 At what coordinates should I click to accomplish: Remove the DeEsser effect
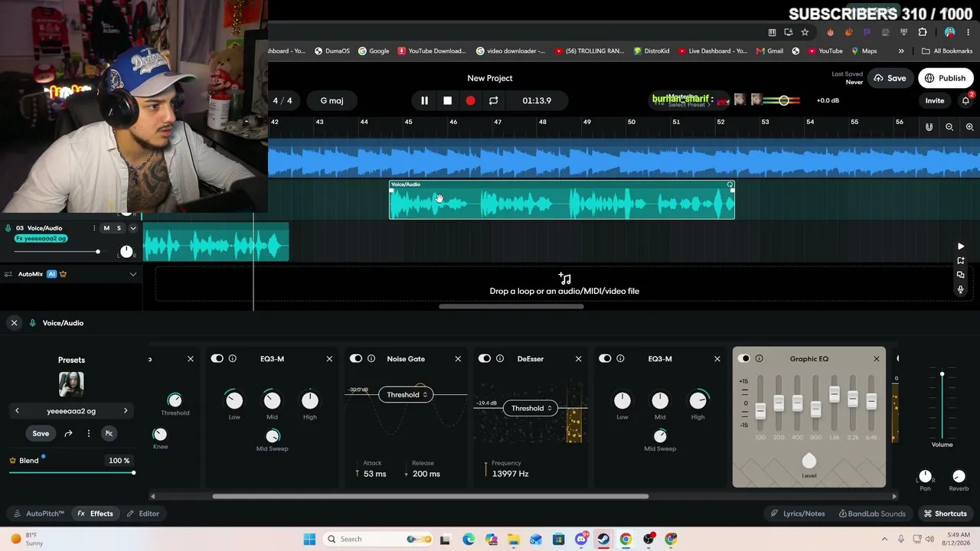578,358
